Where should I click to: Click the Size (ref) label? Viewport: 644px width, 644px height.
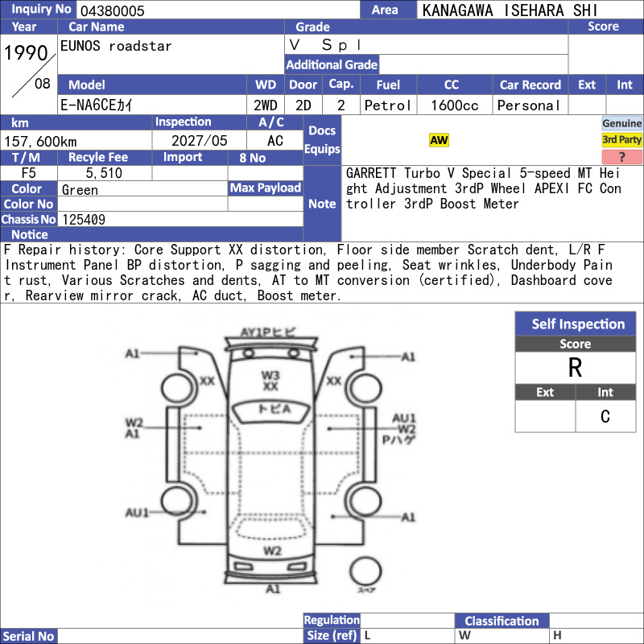coord(332,635)
